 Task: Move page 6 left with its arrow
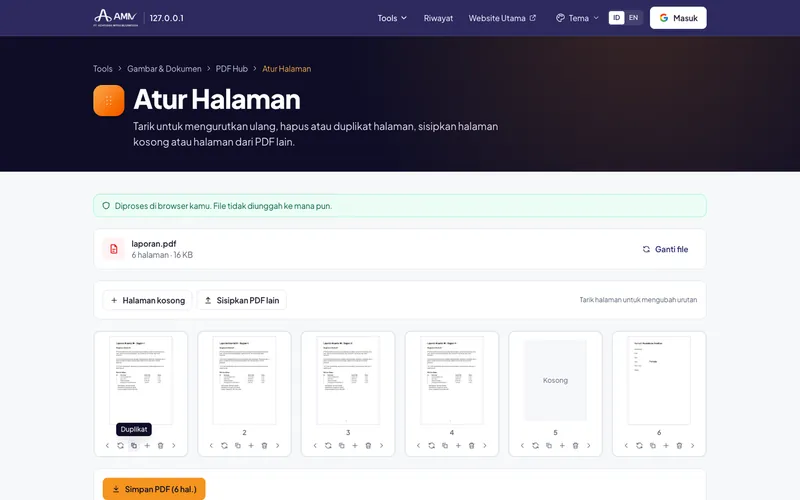click(x=626, y=445)
